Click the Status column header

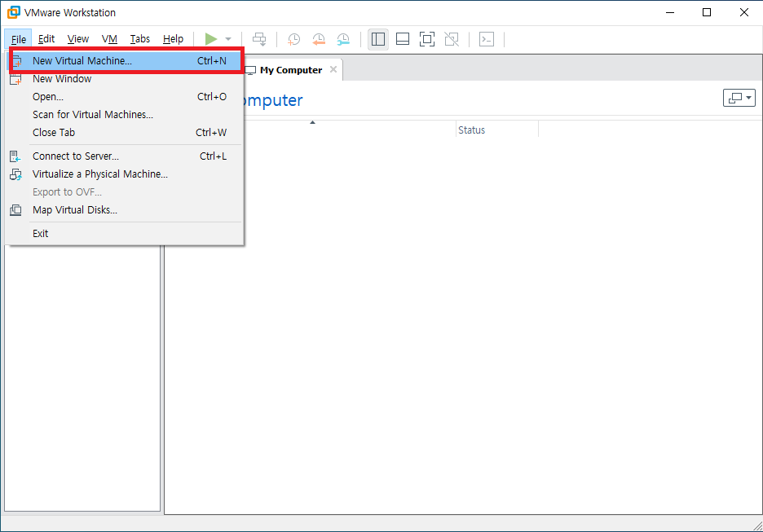[496, 130]
